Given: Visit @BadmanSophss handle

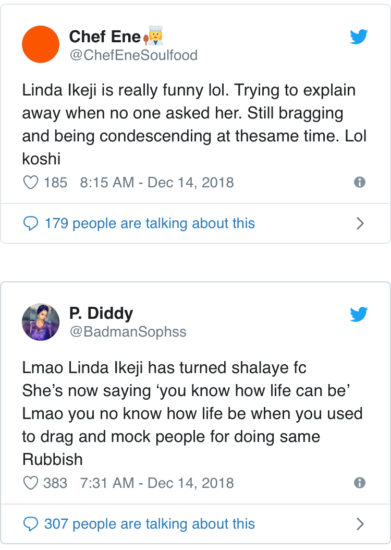Looking at the screenshot, I should pyautogui.click(x=128, y=332).
